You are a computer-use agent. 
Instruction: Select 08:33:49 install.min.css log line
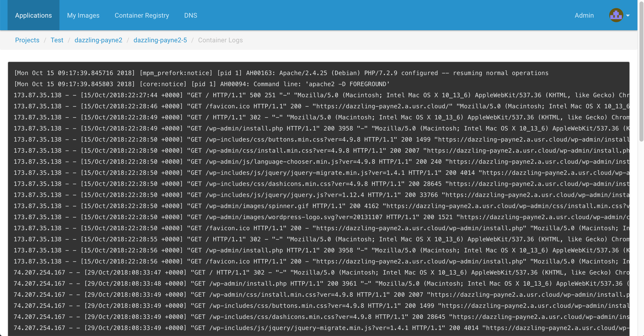pos(321,295)
